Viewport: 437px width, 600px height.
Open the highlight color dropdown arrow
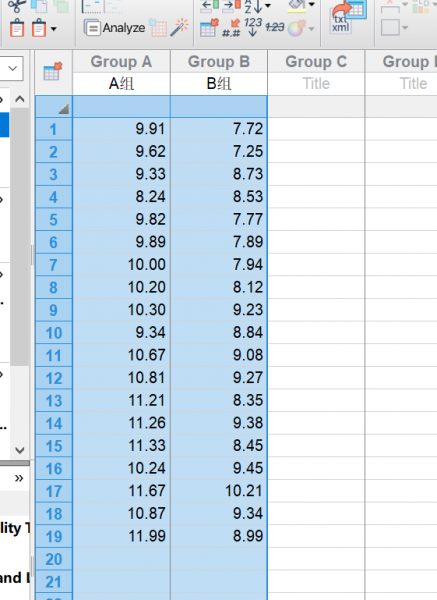(311, 5)
